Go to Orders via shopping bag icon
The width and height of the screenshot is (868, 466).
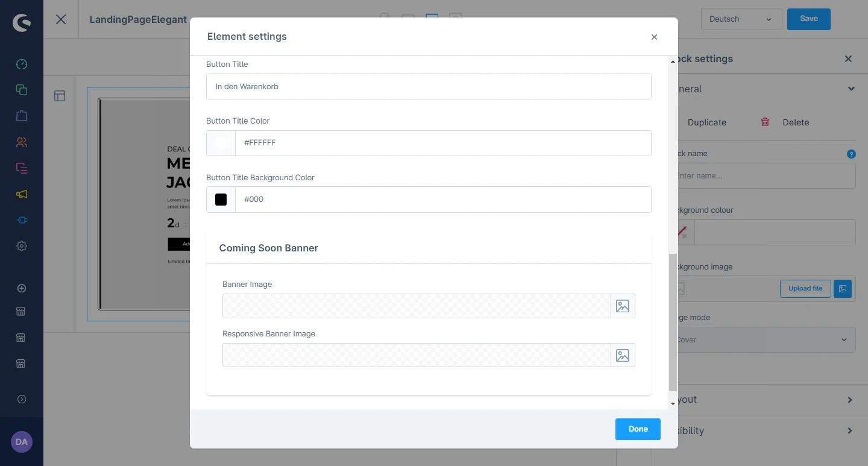[22, 116]
